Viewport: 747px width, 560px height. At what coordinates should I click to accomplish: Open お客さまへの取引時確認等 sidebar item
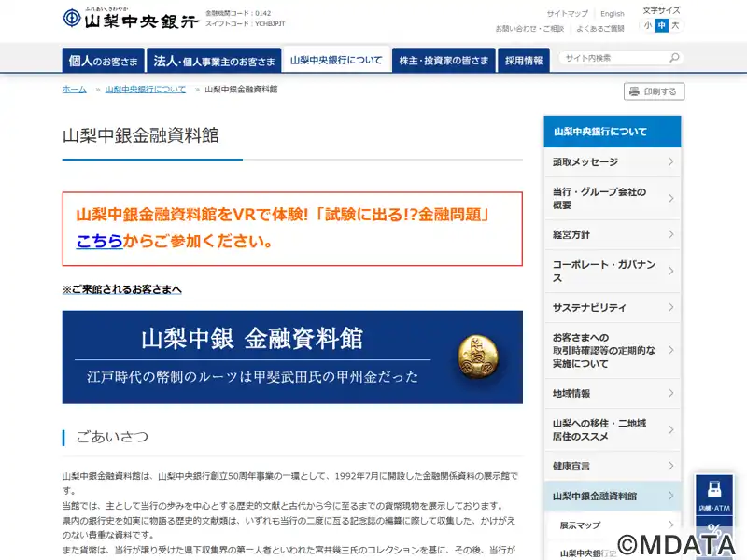613,351
